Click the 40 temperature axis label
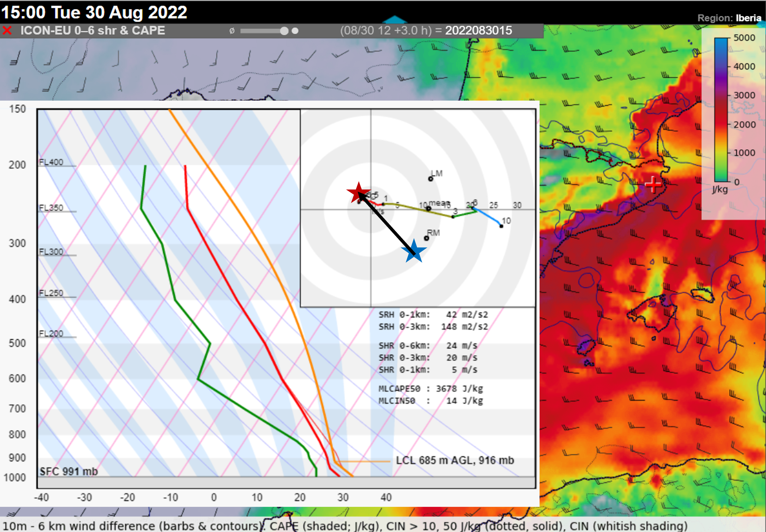766x532 pixels. click(x=386, y=497)
